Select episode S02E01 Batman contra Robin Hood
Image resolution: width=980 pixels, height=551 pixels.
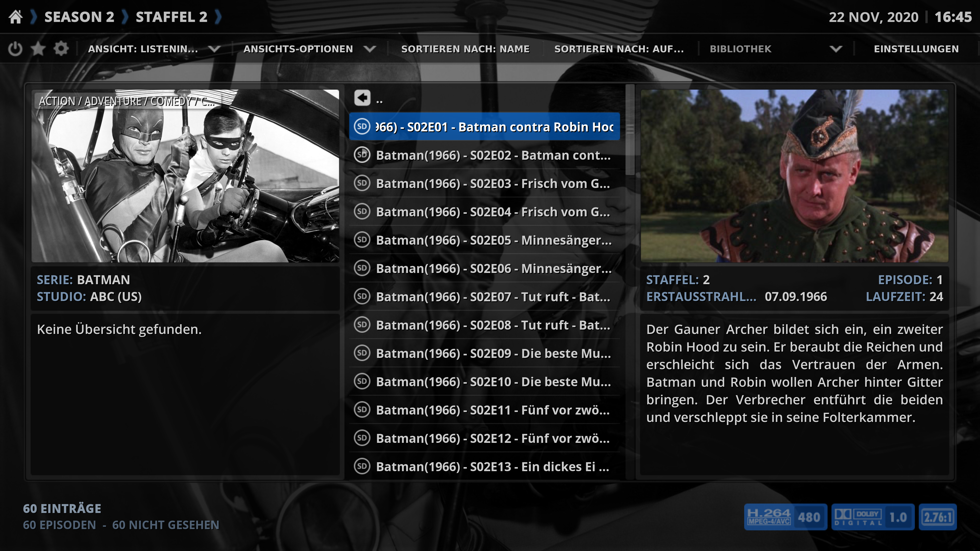tap(484, 127)
